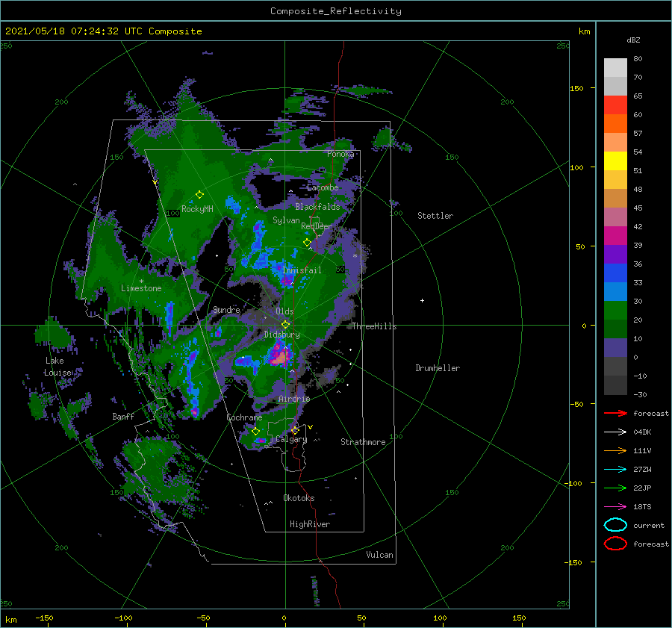672x628 pixels.
Task: Click the Ponoka label
Action: pos(340,154)
